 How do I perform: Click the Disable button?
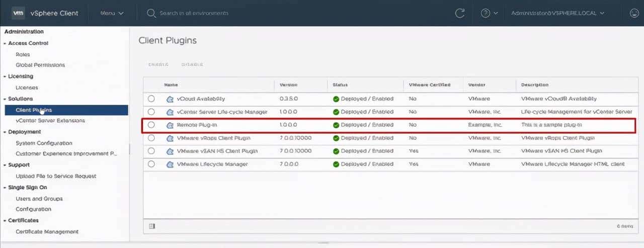(192, 64)
